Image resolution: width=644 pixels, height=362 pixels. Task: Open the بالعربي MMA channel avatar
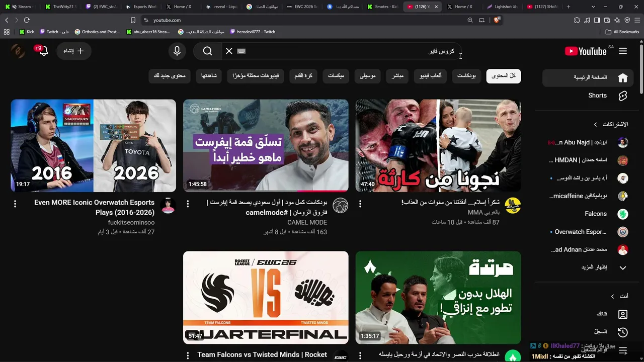[x=513, y=206]
